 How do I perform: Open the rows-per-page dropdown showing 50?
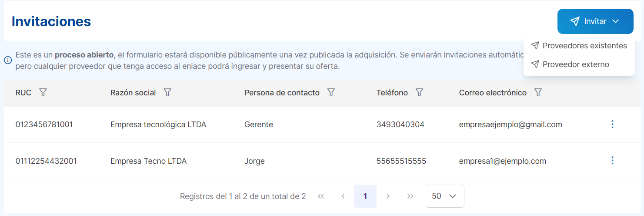(x=444, y=196)
